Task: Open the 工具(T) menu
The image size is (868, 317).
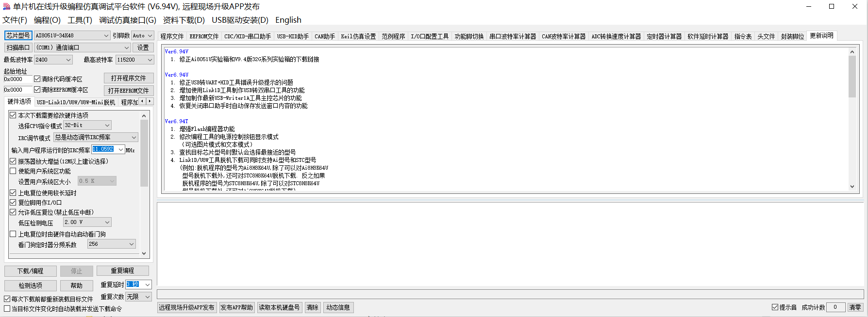Action: click(80, 20)
